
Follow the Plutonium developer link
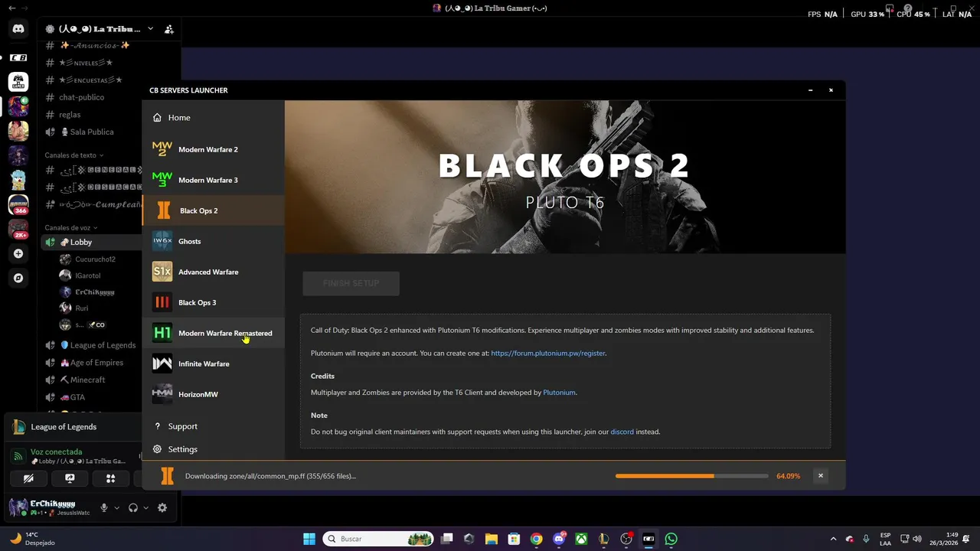click(x=559, y=393)
